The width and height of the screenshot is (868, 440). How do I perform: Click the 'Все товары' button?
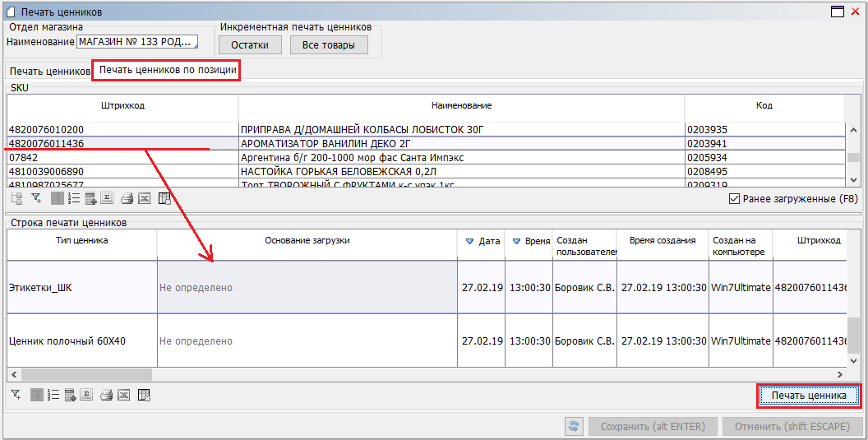click(329, 45)
